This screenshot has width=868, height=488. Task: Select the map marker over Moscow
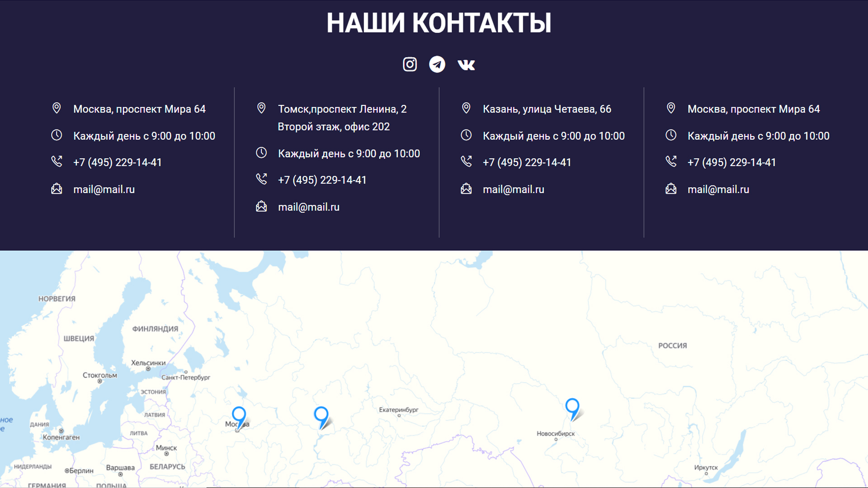tap(239, 415)
